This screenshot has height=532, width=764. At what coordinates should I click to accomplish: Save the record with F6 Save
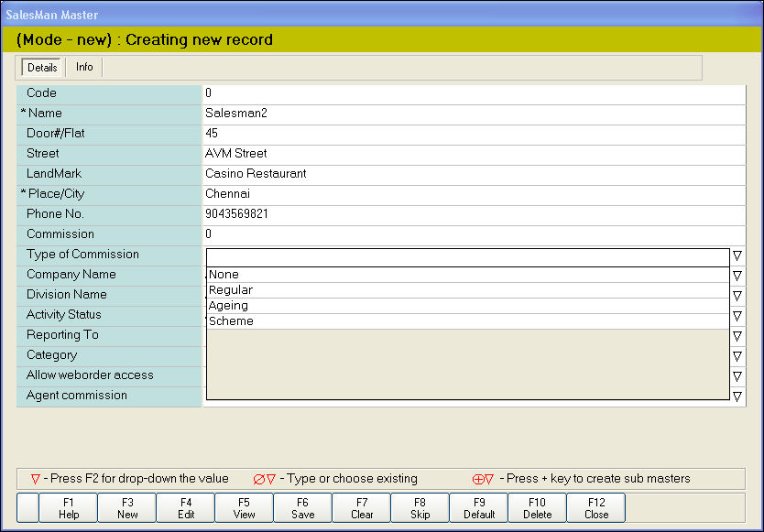(303, 508)
